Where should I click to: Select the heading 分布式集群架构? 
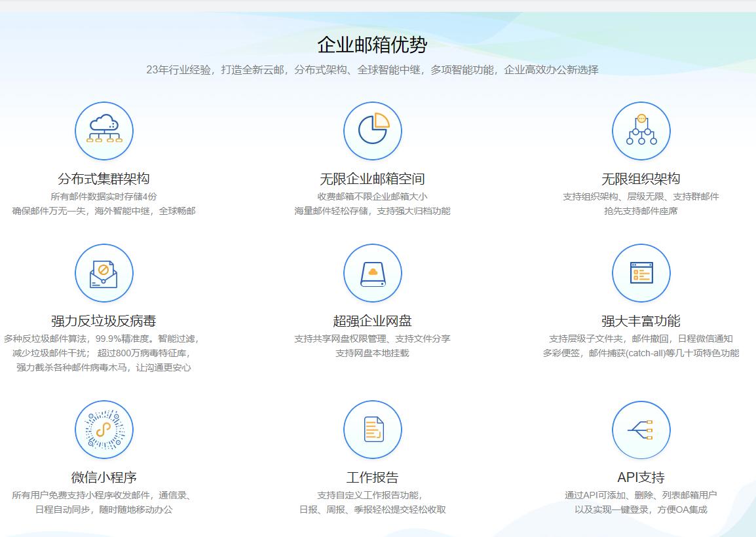coord(104,179)
